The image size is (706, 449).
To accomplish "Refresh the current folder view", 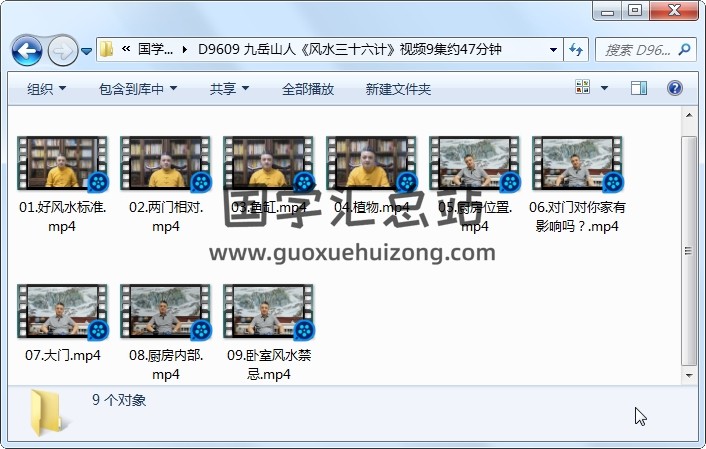I will click(x=576, y=50).
